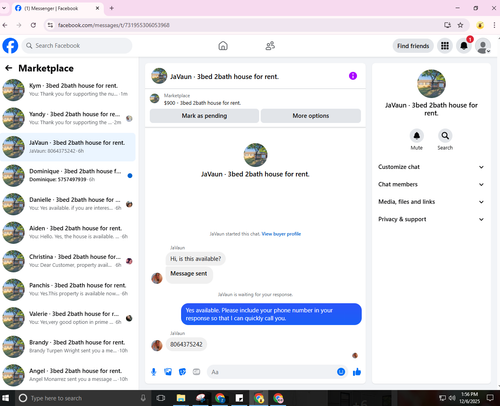Focus the Search Facebook field
Image resolution: width=500 pixels, height=406 pixels.
click(77, 46)
